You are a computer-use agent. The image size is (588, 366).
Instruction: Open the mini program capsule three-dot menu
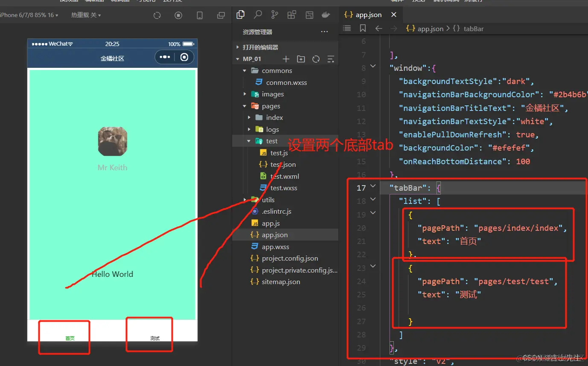click(x=165, y=57)
